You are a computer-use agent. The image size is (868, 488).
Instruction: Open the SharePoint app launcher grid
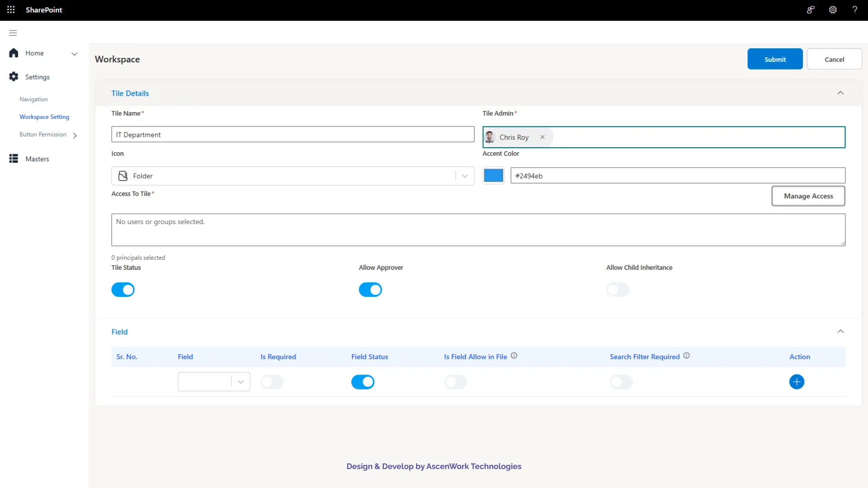[x=11, y=9]
